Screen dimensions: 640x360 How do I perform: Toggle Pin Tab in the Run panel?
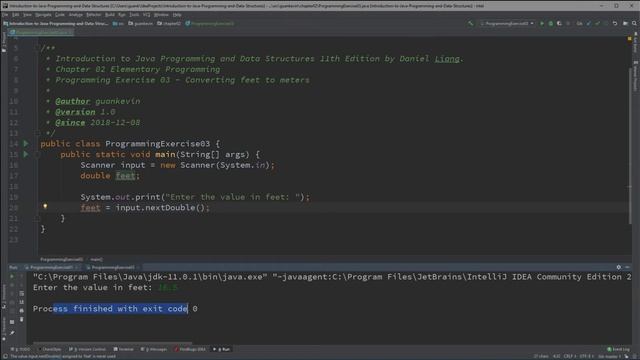click(x=12, y=333)
